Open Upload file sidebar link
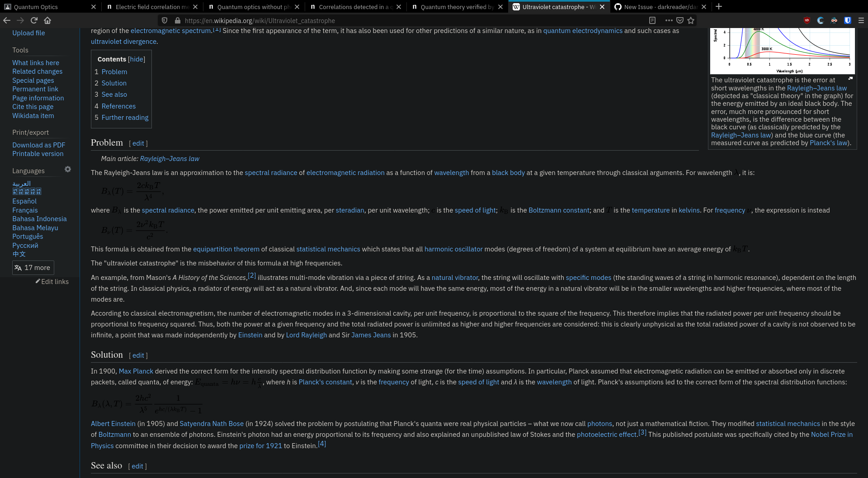Screen dimensions: 868x478 (x=28, y=33)
